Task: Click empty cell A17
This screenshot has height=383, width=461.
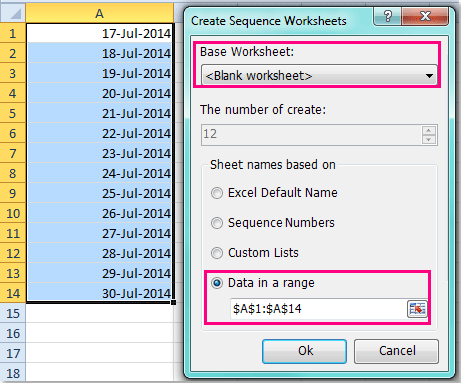Action: (x=100, y=353)
